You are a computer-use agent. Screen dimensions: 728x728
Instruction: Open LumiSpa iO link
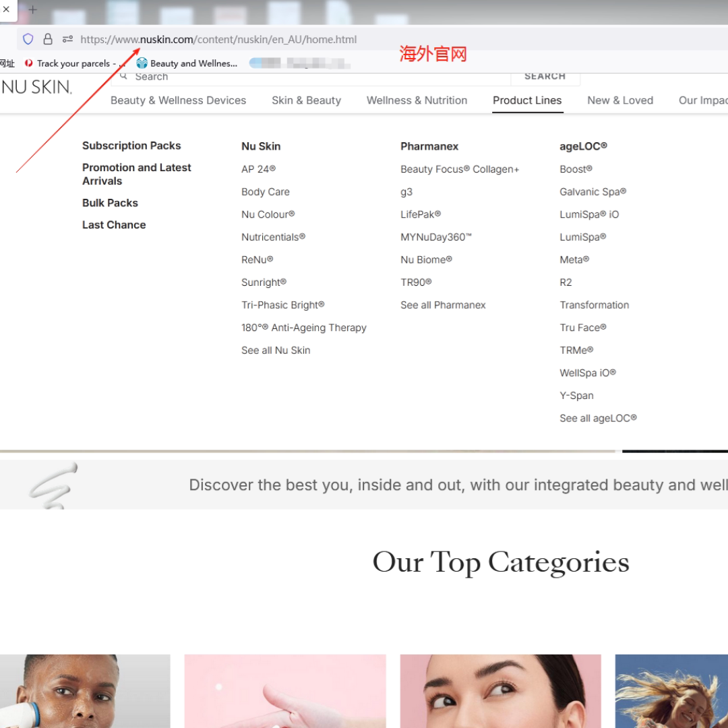[589, 214]
